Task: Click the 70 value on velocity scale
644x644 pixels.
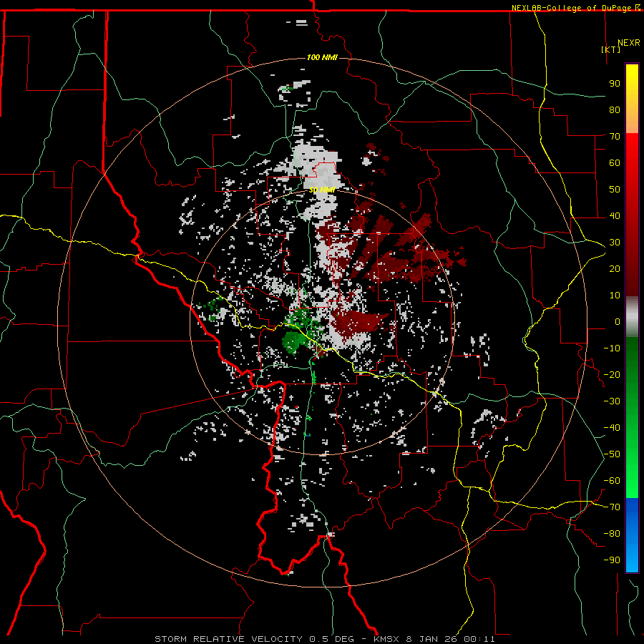Action: tap(615, 137)
